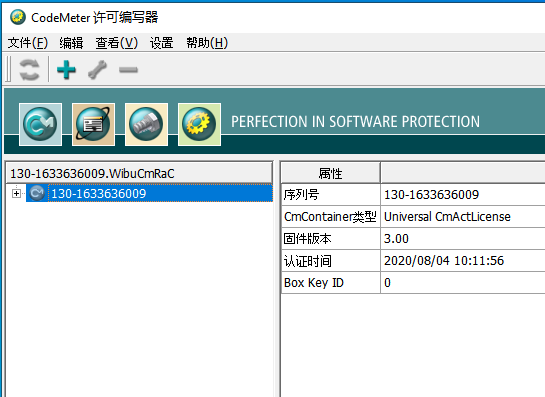545x397 pixels.
Task: Click the 属性 column header
Action: coord(331,173)
